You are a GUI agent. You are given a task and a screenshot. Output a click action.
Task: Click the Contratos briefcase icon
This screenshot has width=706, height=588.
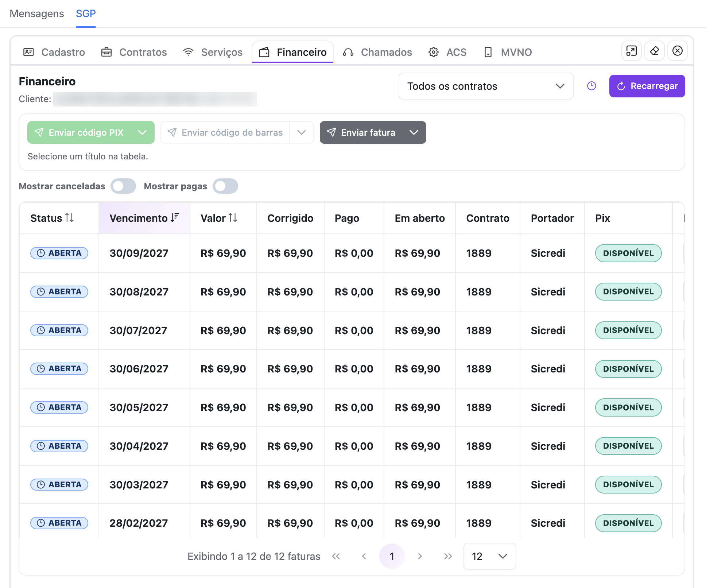[106, 52]
